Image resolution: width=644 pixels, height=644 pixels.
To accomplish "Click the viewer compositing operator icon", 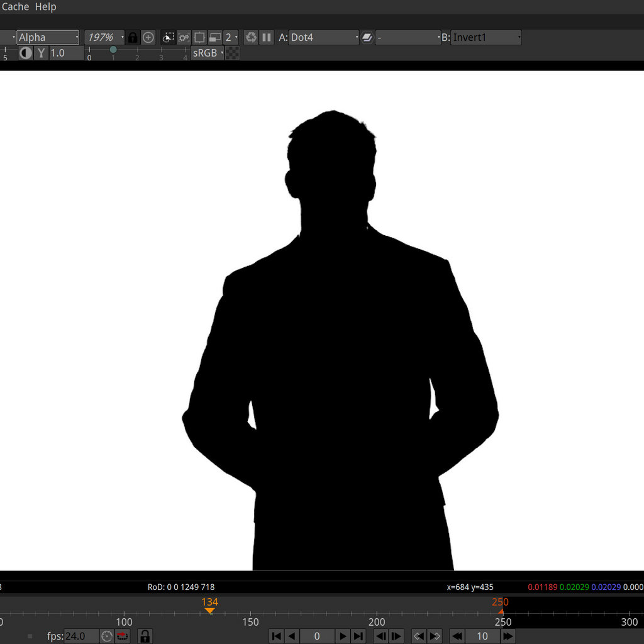I will point(367,38).
